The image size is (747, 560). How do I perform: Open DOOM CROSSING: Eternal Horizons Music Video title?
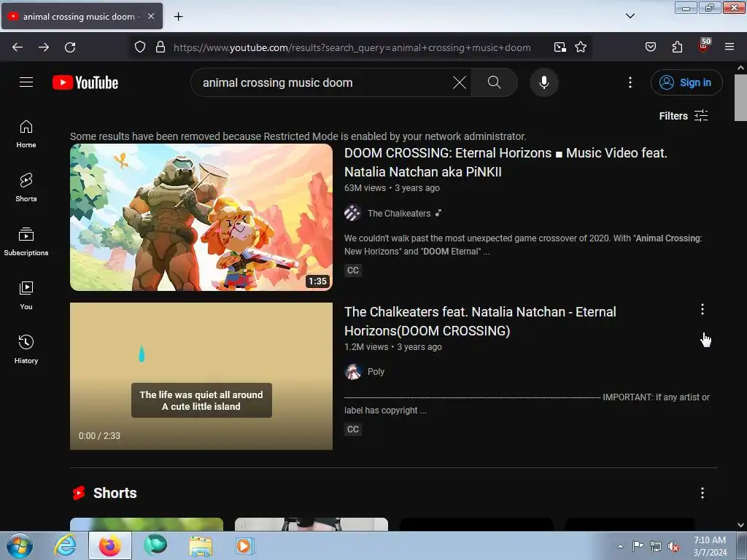(x=506, y=163)
